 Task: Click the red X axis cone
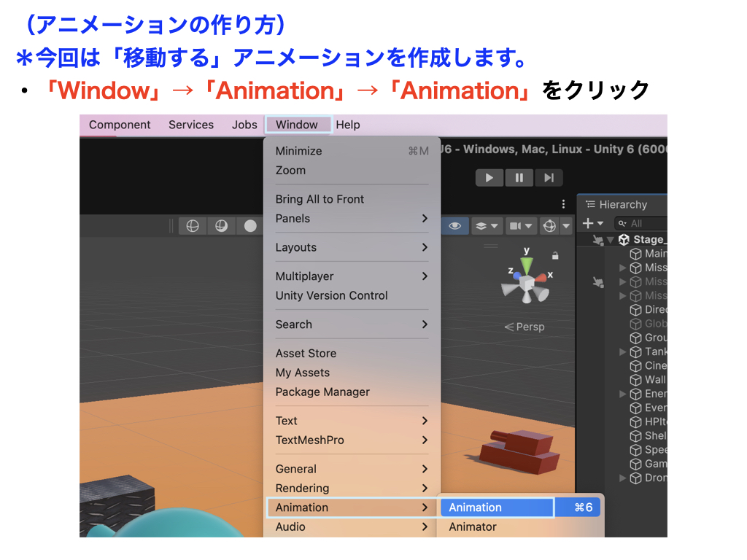click(540, 278)
